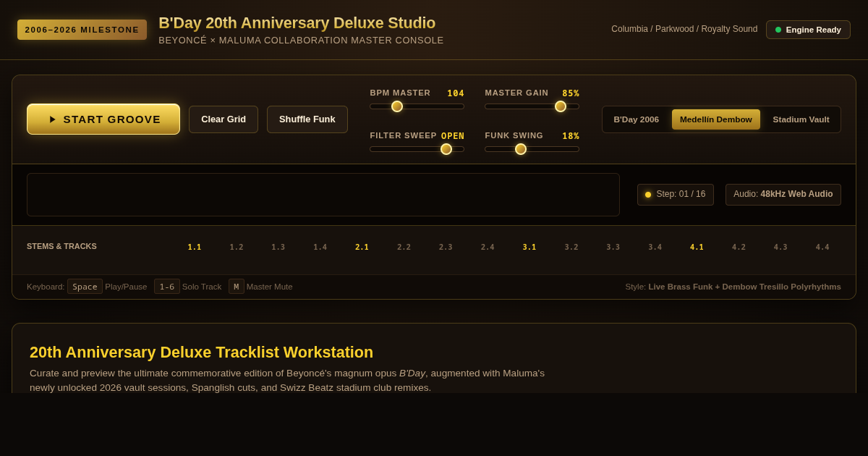868x456 pixels.
Task: Click step marker 2.1
Action: coord(362,248)
